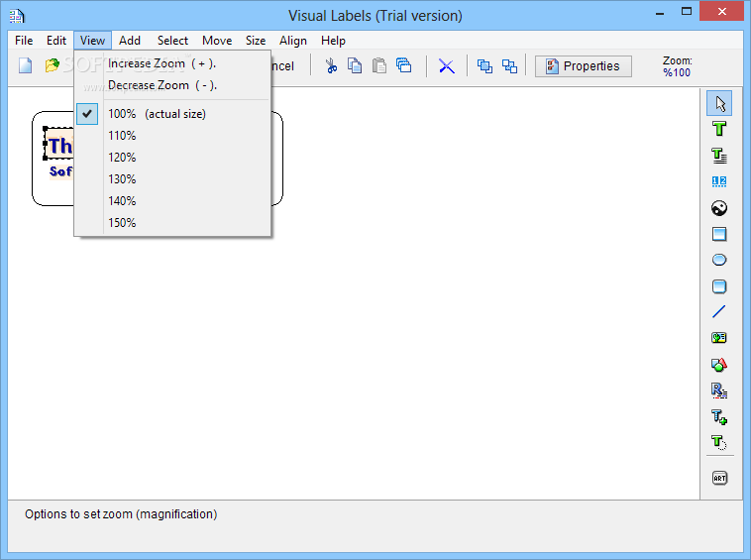
Task: Click the Cut scissors icon
Action: coord(331,65)
